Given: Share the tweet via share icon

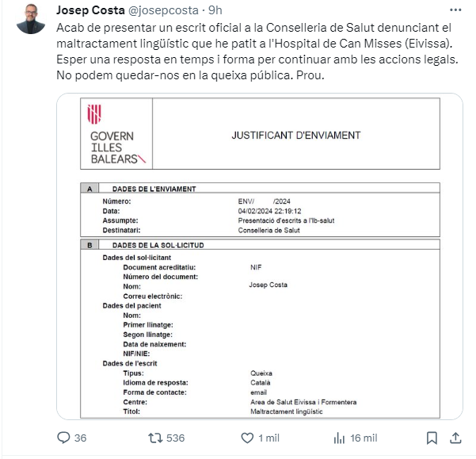Looking at the screenshot, I should (456, 438).
